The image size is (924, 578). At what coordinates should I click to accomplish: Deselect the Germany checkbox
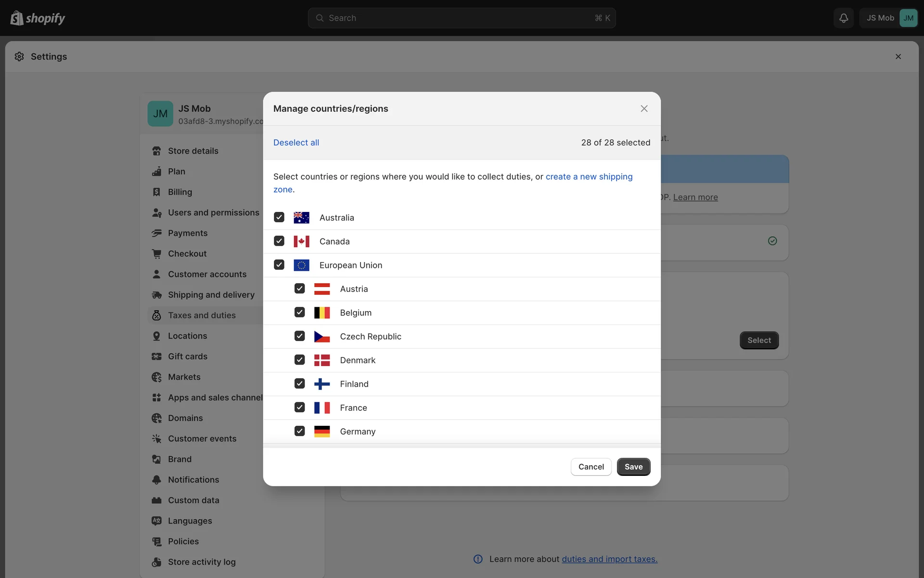(299, 431)
